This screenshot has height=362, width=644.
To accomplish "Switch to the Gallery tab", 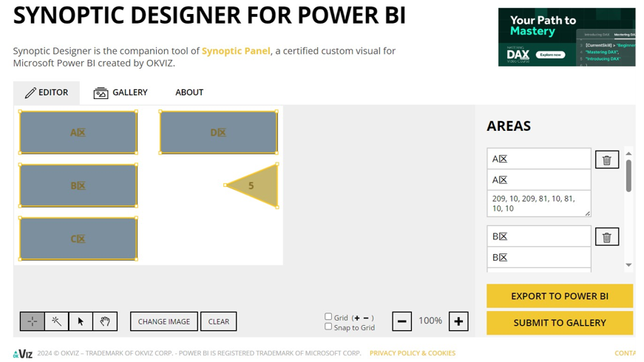I will [121, 93].
